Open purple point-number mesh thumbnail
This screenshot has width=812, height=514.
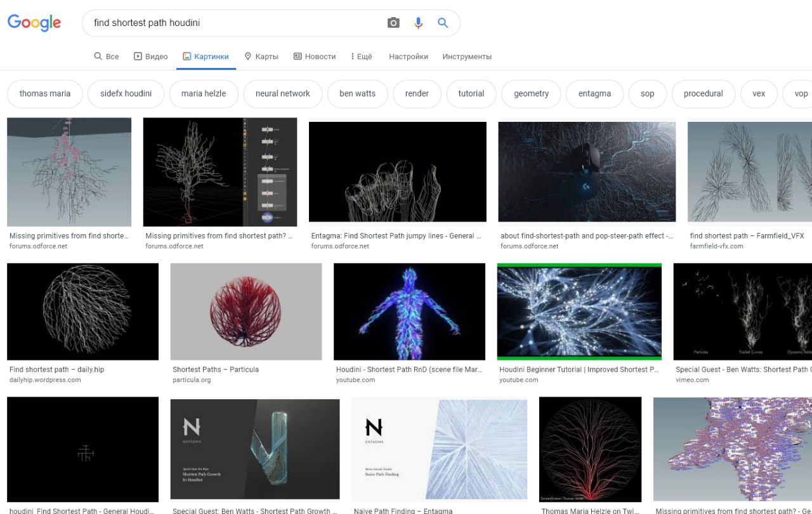click(x=733, y=450)
